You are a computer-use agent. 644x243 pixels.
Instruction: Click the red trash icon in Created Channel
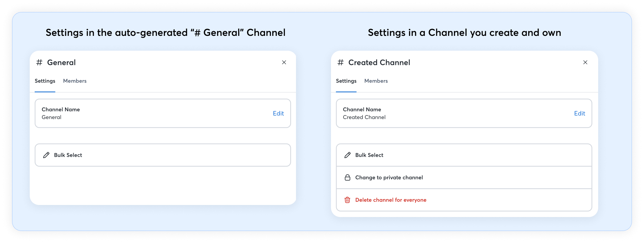pyautogui.click(x=347, y=200)
